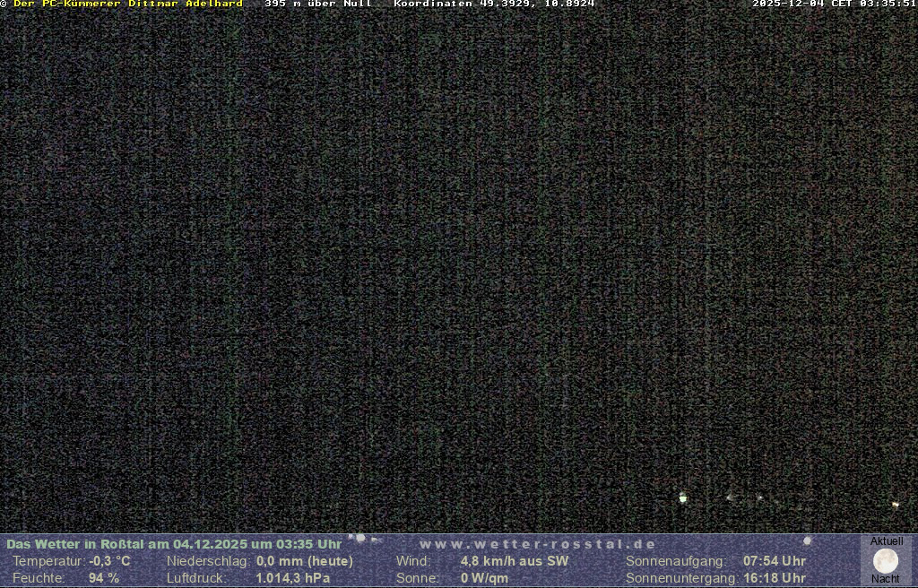Screen dimensions: 918x588
Task: Click the copyright symbol in the header
Action: [4, 4]
